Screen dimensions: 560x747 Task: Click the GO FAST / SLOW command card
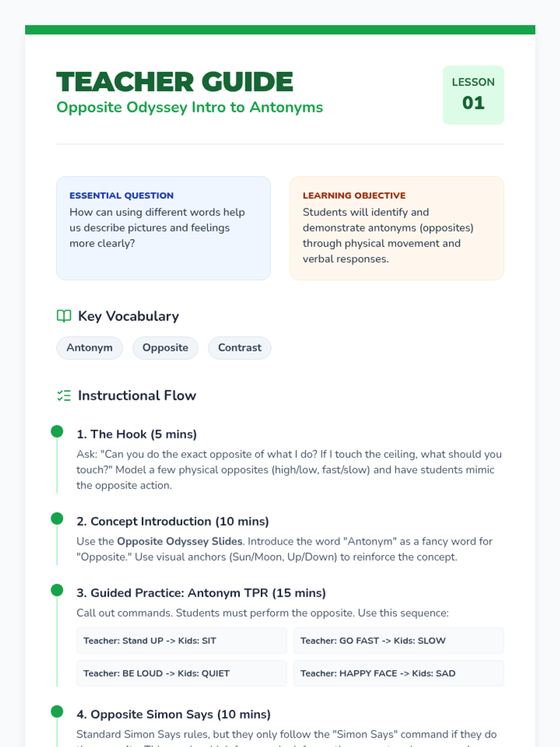click(x=399, y=641)
